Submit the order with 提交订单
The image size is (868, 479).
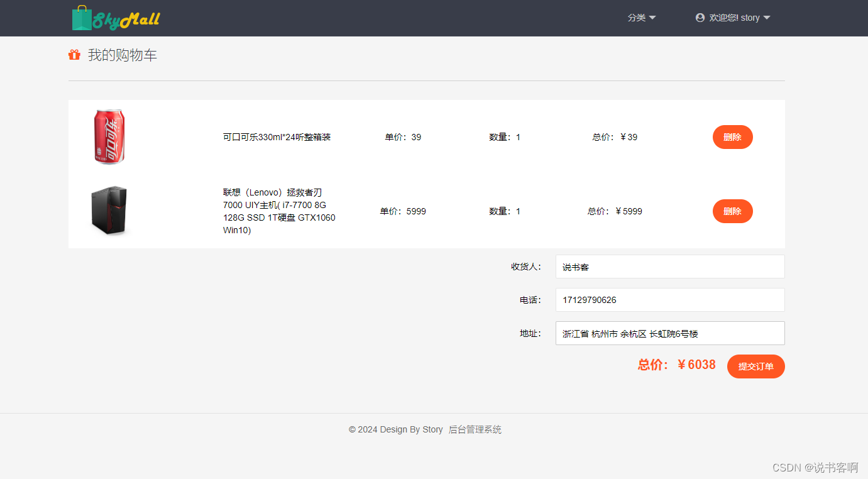[755, 366]
